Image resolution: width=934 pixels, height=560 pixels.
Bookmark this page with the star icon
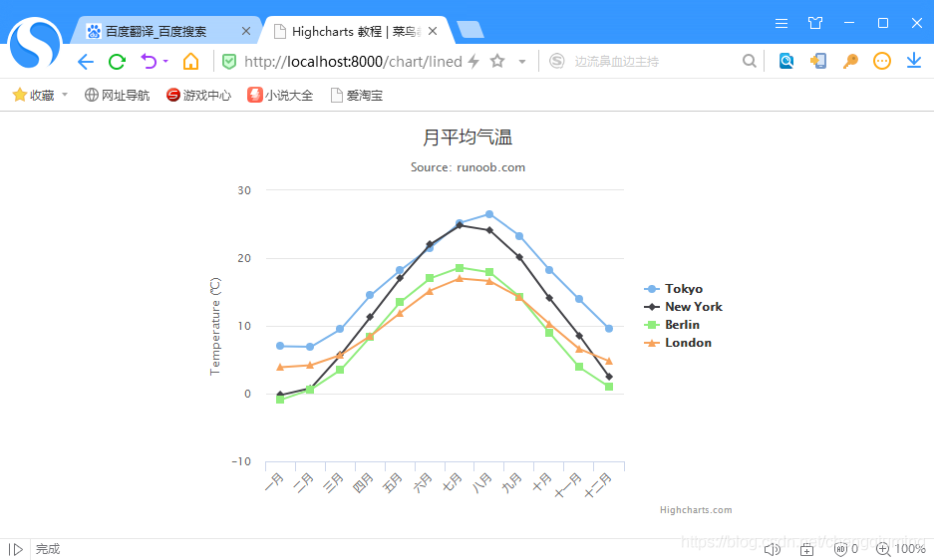(497, 62)
